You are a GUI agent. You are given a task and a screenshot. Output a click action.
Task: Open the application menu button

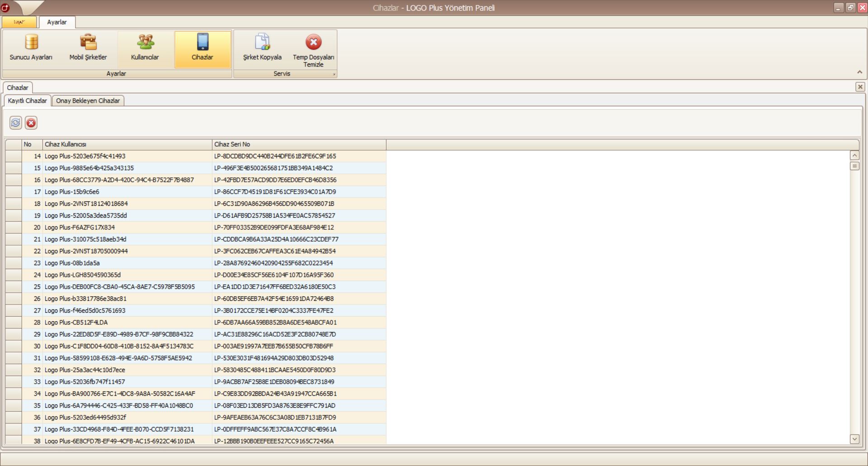19,22
